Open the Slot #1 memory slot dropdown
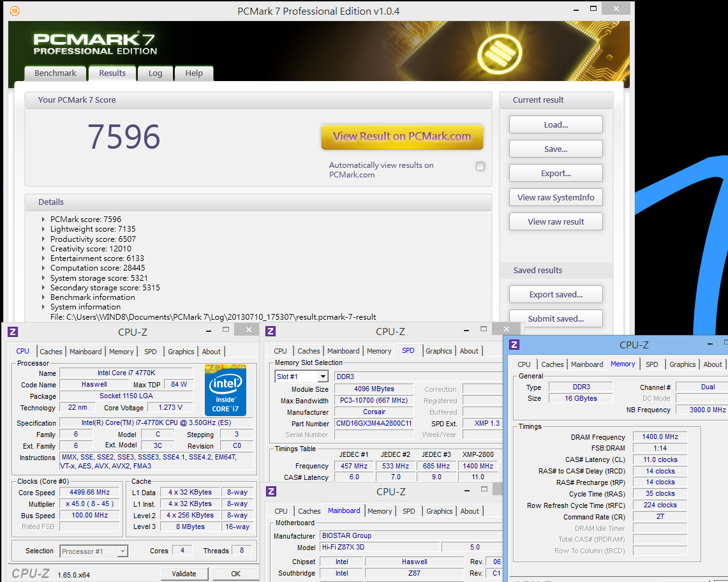The height and width of the screenshot is (582, 728). click(323, 377)
